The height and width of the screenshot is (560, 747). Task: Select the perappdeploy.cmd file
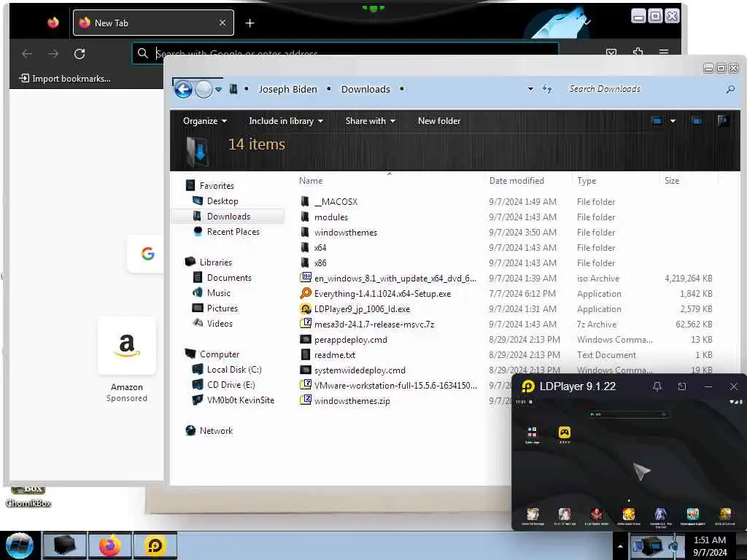tap(351, 340)
